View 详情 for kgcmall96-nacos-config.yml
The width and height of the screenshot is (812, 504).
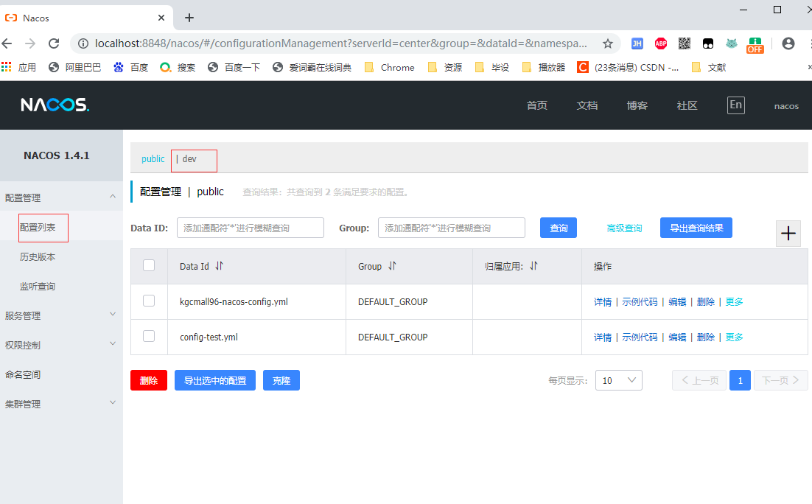603,302
